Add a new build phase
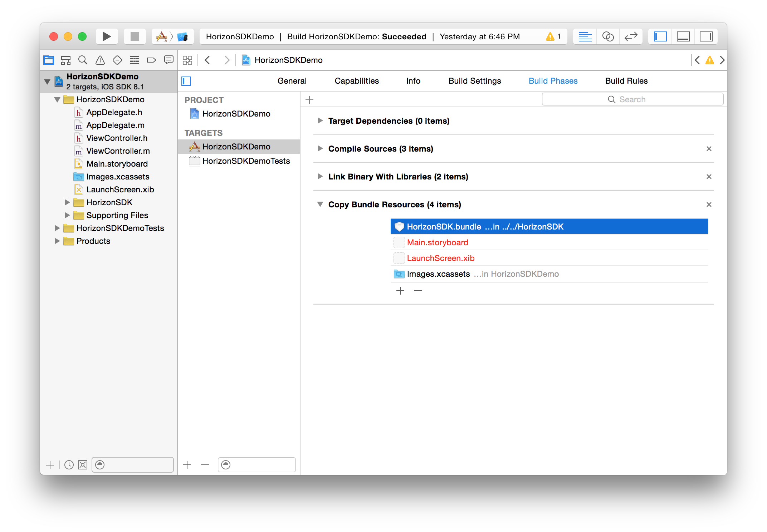Screen dimensions: 767x532 (x=310, y=100)
